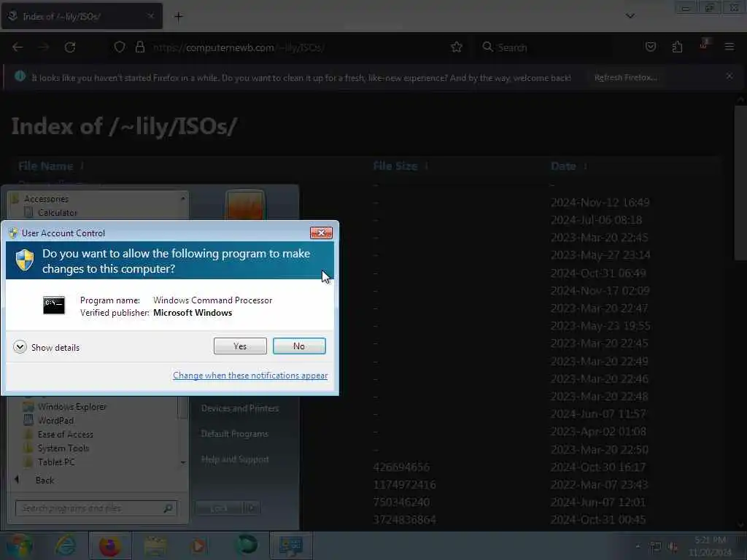Click Search programs and files box
747x560 pixels.
tap(96, 508)
